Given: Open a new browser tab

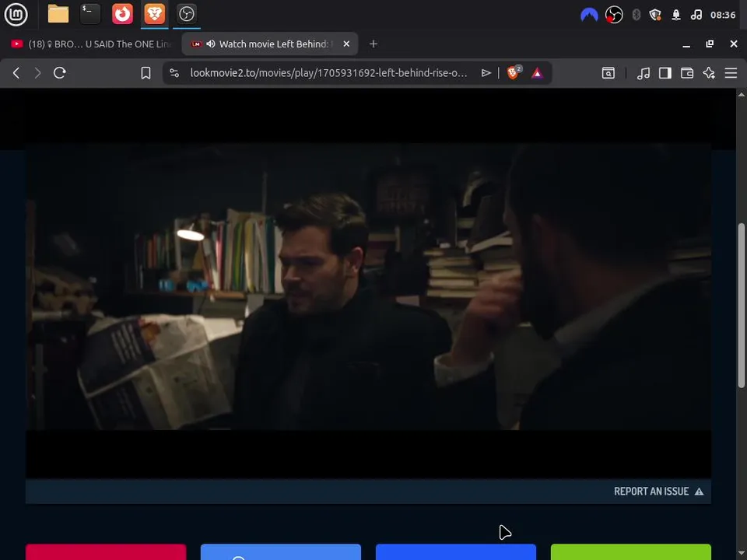Looking at the screenshot, I should click(373, 44).
